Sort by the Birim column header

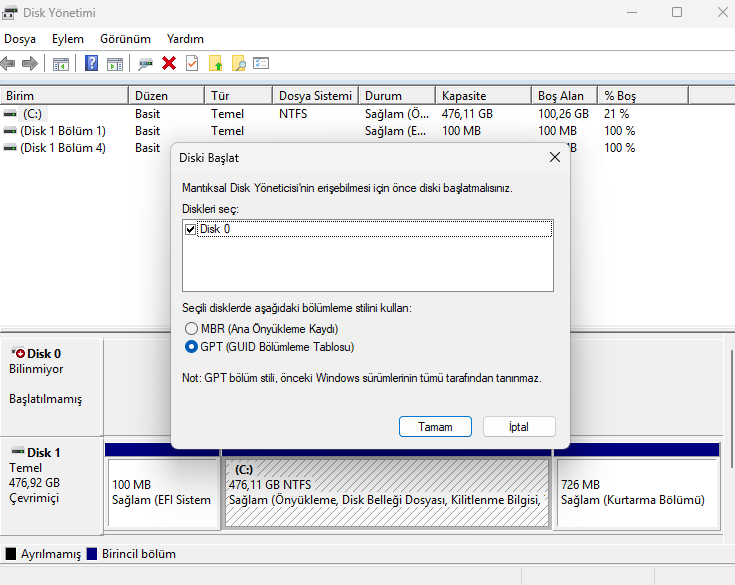[64, 96]
